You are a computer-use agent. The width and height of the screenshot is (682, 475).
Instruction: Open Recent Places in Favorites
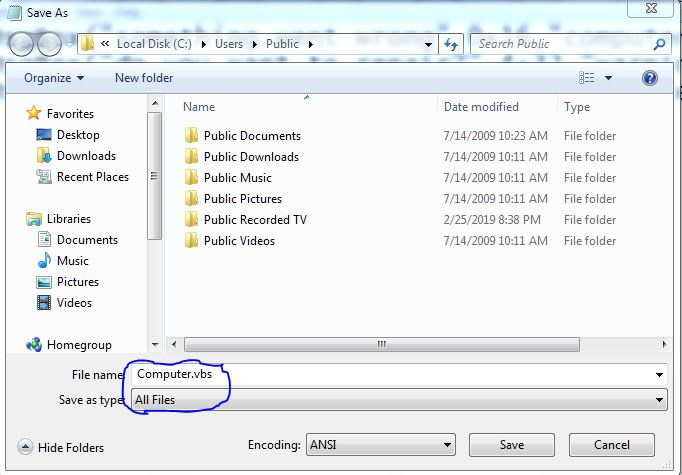point(92,177)
